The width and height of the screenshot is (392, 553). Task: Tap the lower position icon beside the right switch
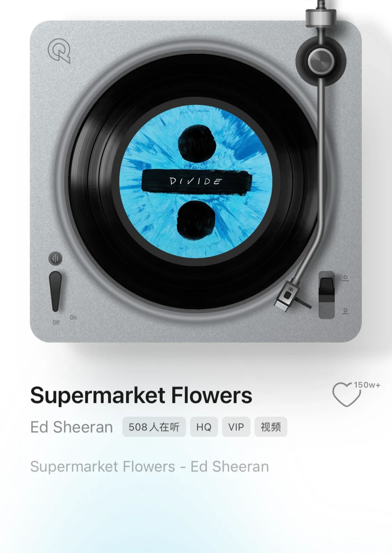pos(345,311)
